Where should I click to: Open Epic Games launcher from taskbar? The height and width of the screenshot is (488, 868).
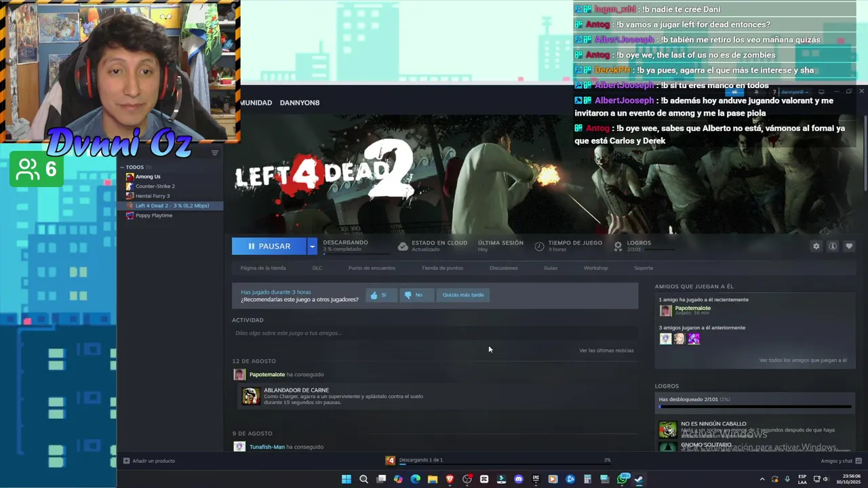536,479
